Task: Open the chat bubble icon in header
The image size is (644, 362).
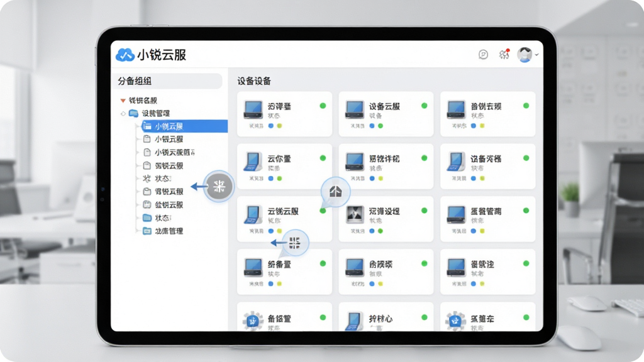Action: point(484,54)
